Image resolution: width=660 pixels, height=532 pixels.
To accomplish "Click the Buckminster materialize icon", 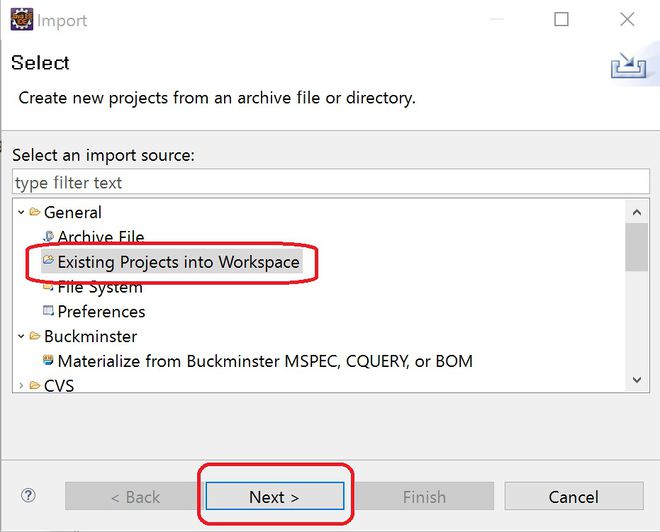I will (48, 360).
